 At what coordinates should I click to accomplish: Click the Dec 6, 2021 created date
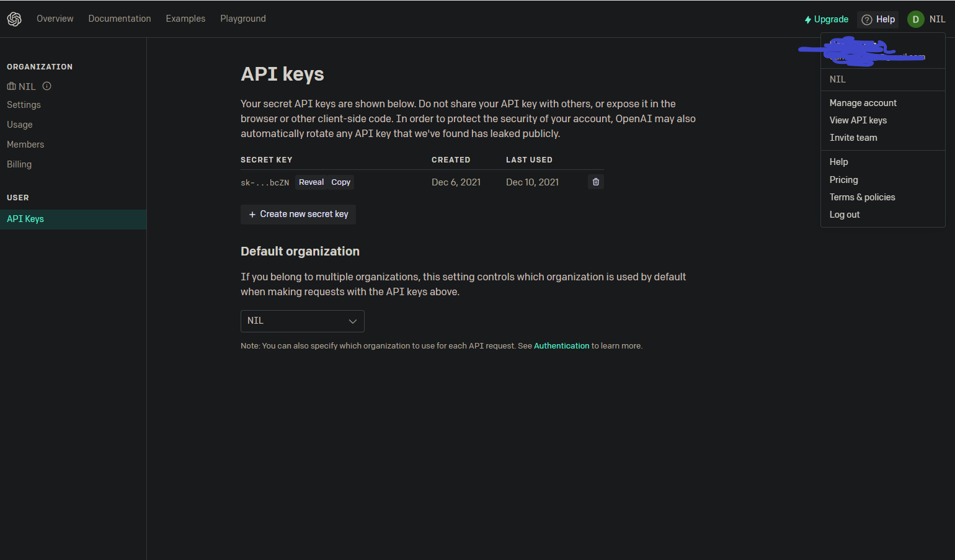click(x=456, y=182)
